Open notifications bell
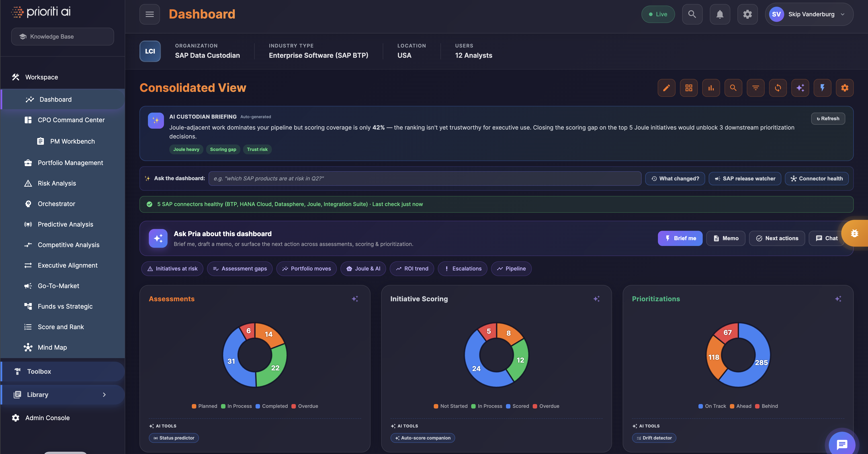 (x=720, y=14)
